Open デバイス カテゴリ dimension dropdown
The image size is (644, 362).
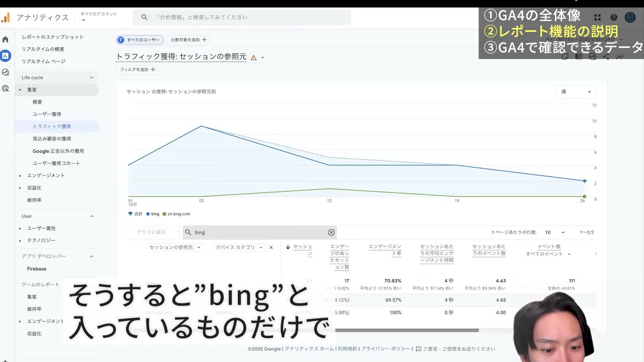tap(239, 247)
